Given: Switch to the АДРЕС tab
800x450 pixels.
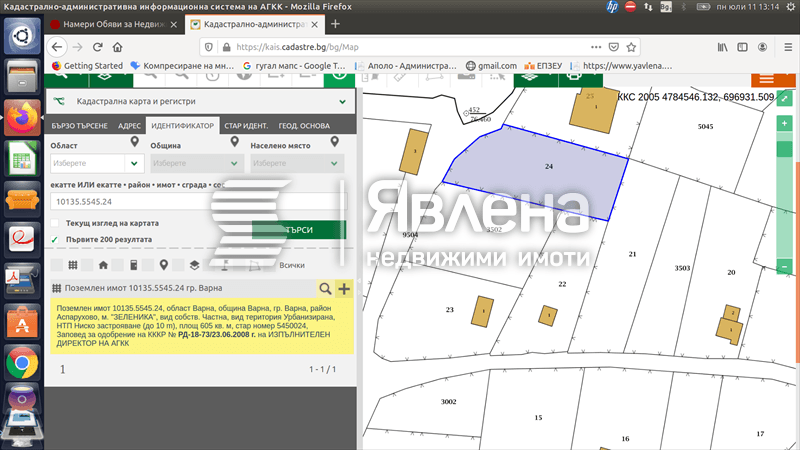Looking at the screenshot, I should point(129,126).
